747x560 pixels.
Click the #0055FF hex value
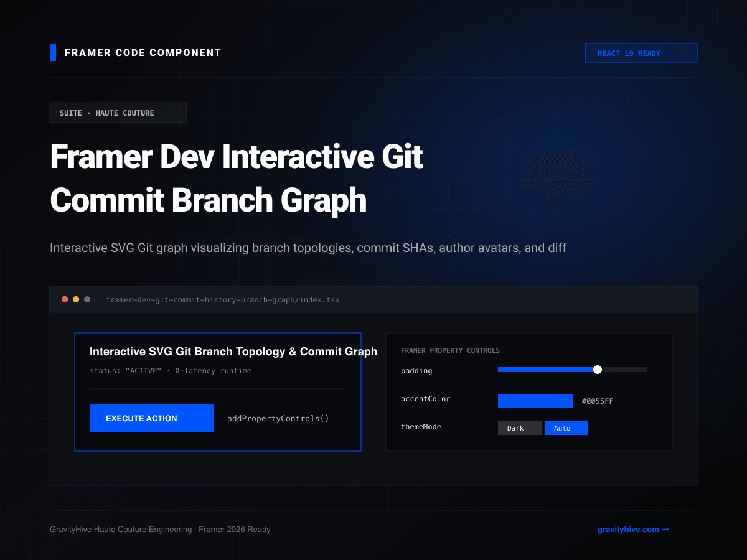tap(598, 401)
